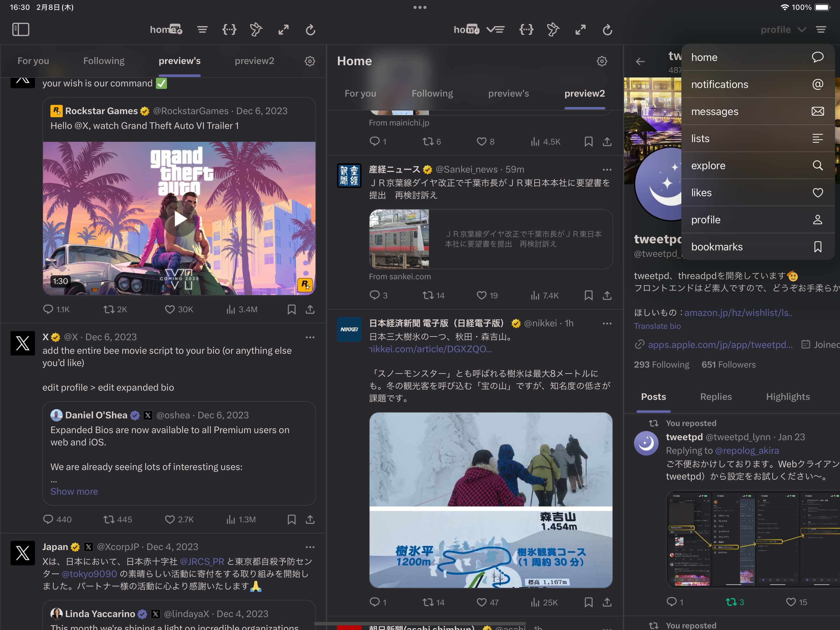Tap the braces icon in first column toolbar
The height and width of the screenshot is (630, 840).
[x=229, y=29]
